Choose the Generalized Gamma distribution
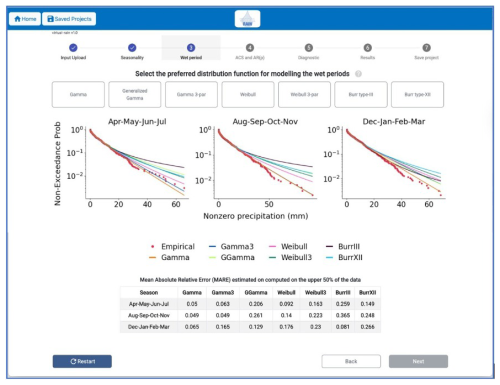This screenshot has width=500, height=385. click(135, 95)
